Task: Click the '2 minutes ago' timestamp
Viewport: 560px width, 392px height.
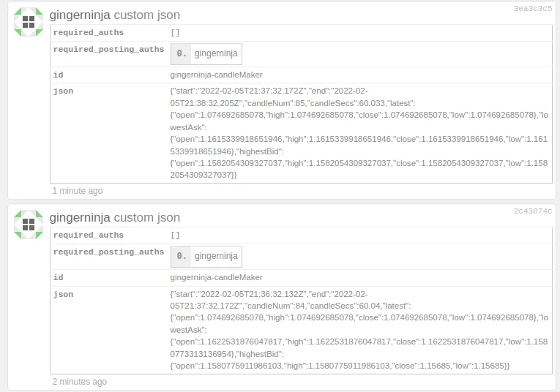Action: click(x=80, y=382)
